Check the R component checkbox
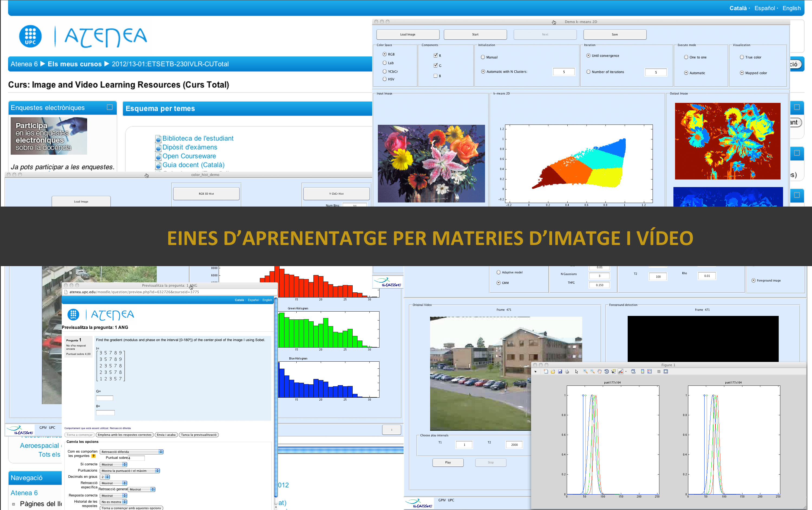The image size is (812, 510). pyautogui.click(x=437, y=55)
